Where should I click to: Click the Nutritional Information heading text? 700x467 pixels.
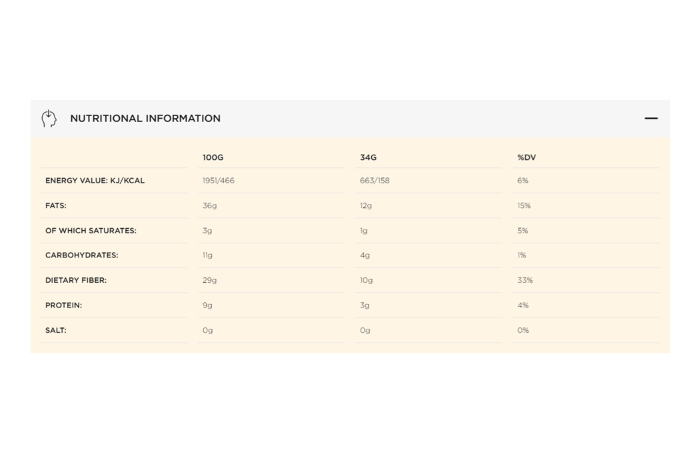145,118
